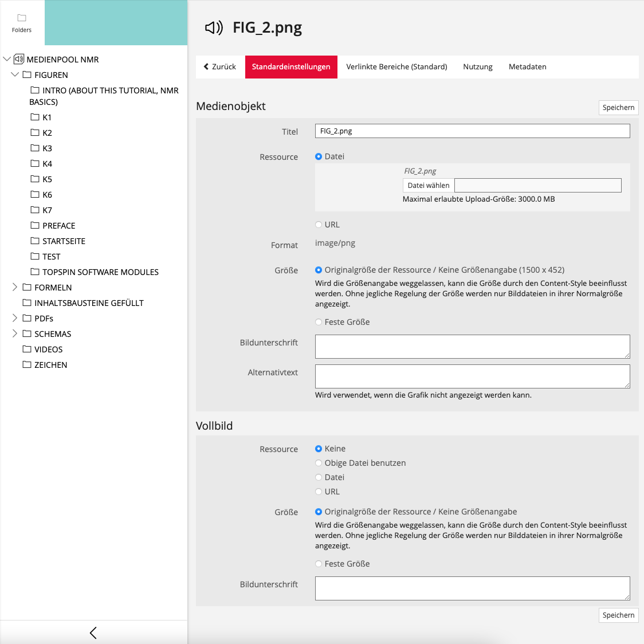
Task: Click the folder icon beside TOPSPIN SOFTWARE MODULES
Action: pyautogui.click(x=35, y=272)
